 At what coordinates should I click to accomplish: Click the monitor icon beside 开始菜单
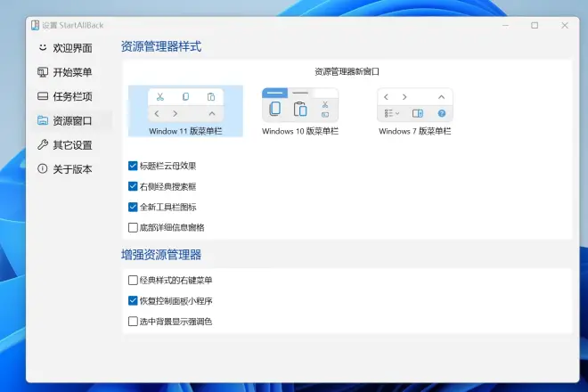coord(43,72)
